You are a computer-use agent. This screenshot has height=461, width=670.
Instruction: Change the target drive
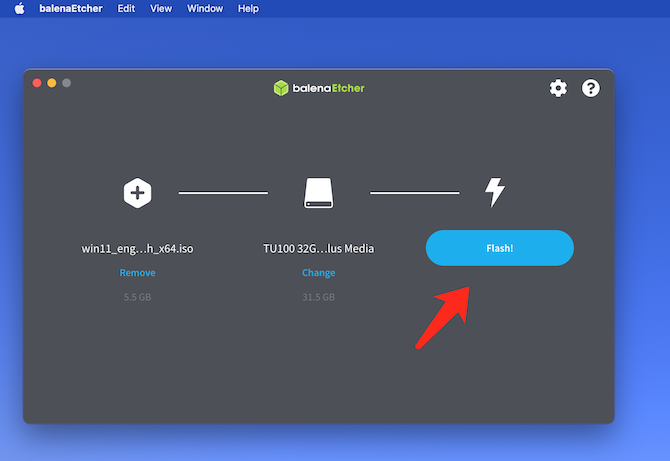pos(318,273)
